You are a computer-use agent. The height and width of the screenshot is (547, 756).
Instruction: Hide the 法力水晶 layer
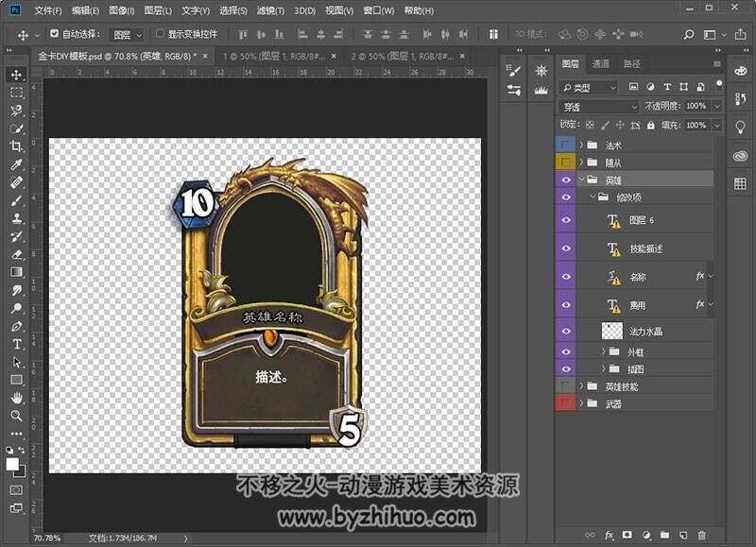coord(565,331)
